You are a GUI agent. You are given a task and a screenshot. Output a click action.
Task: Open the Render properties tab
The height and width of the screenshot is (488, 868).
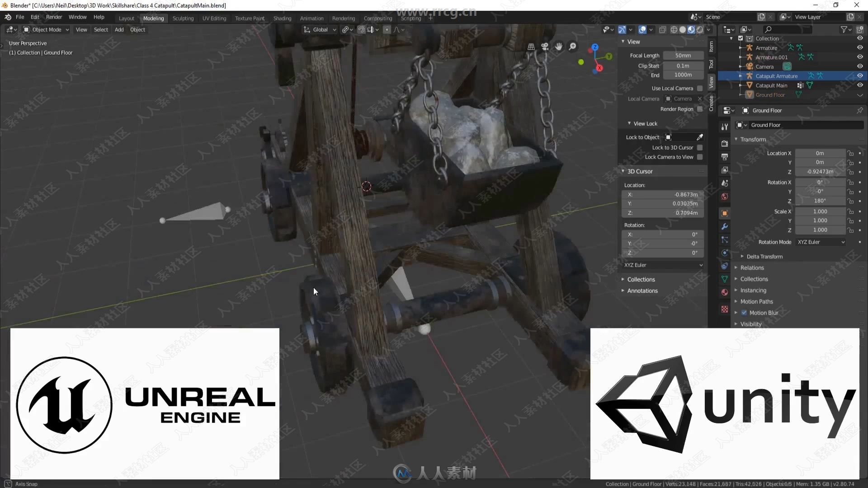coord(725,144)
